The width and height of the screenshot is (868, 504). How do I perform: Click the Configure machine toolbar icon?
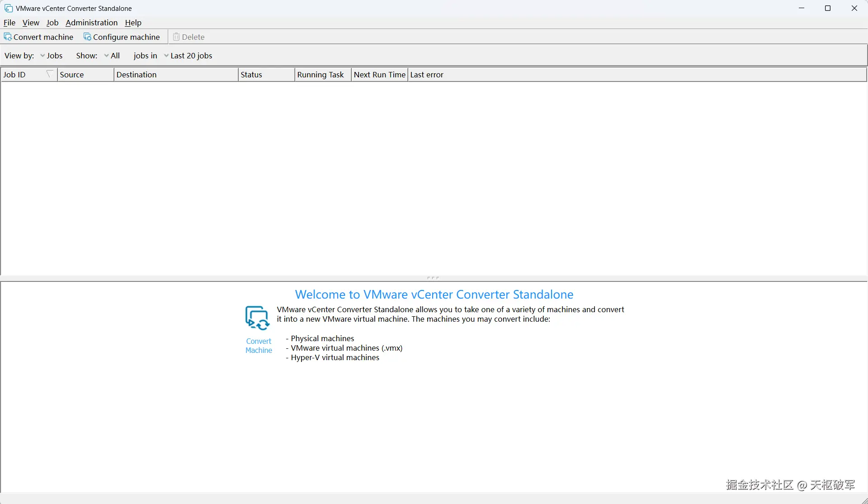tap(87, 37)
